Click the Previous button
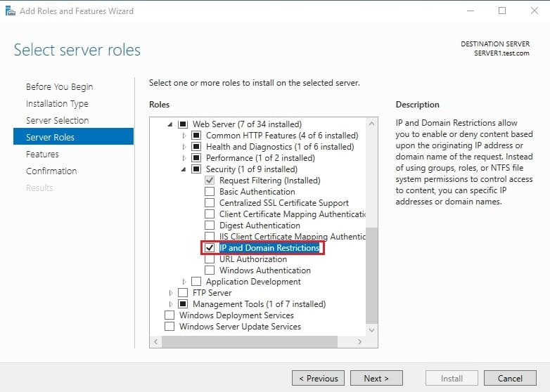This screenshot has height=392, width=550. 318,379
